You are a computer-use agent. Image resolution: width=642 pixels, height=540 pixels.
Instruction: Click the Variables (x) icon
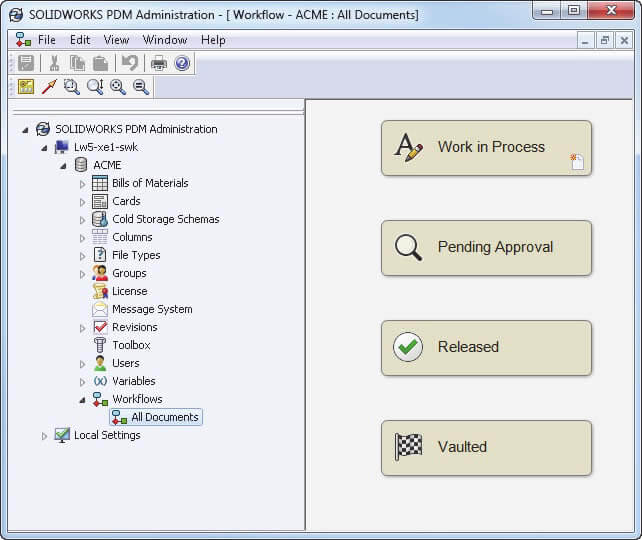[100, 381]
